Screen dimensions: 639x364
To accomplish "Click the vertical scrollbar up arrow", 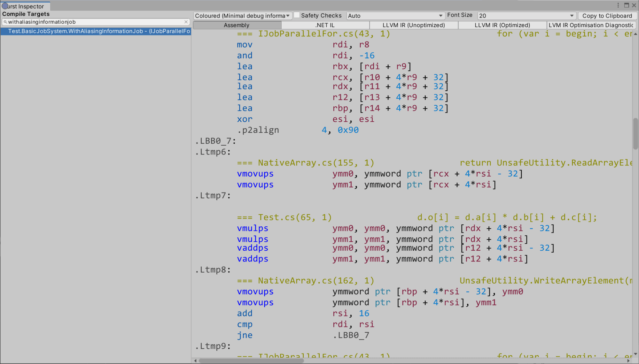I will 635,34.
